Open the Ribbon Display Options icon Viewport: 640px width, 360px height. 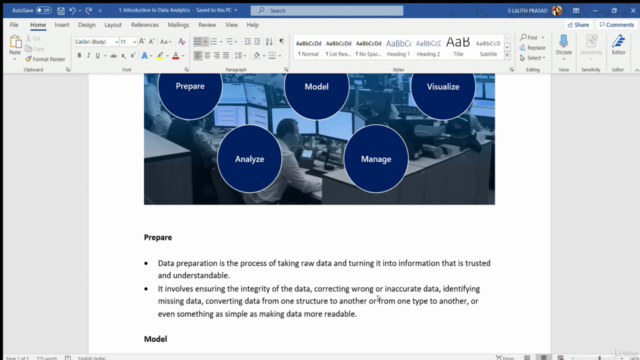576,11
